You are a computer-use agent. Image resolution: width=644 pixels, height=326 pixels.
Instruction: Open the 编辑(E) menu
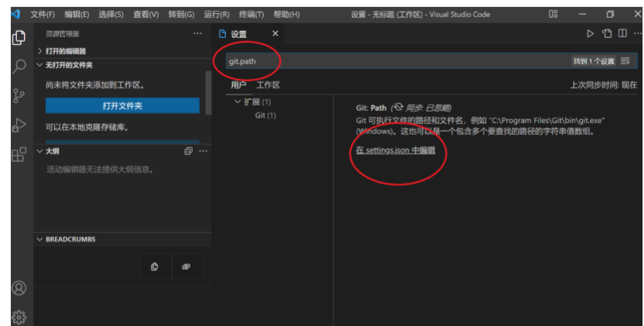(77, 15)
